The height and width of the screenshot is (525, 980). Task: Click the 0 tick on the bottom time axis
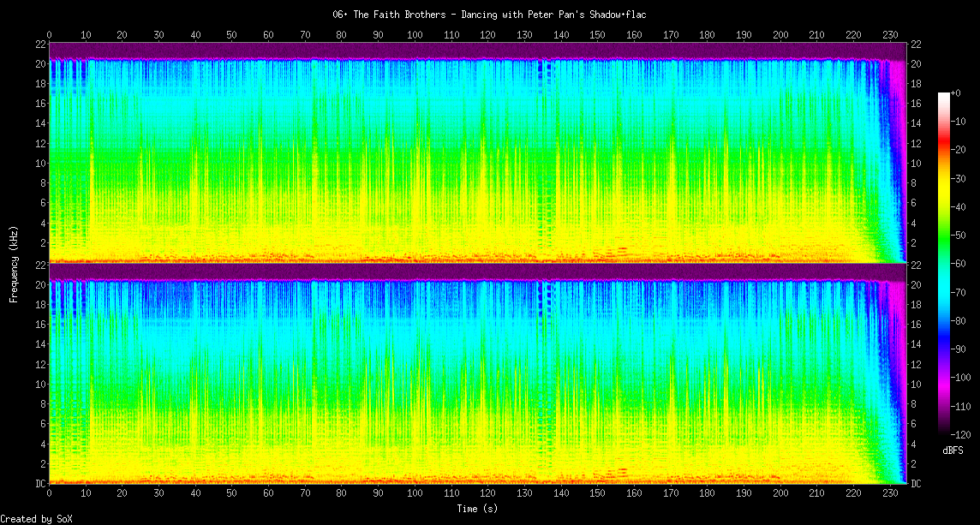point(50,494)
